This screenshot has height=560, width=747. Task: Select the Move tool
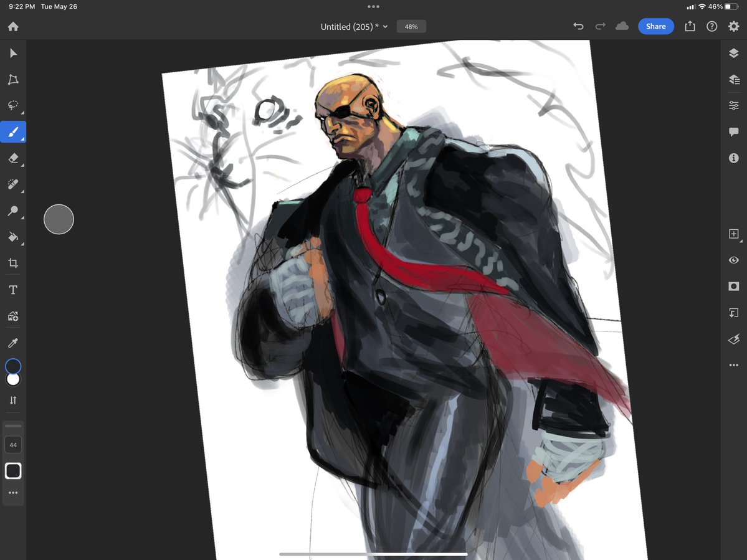point(13,53)
